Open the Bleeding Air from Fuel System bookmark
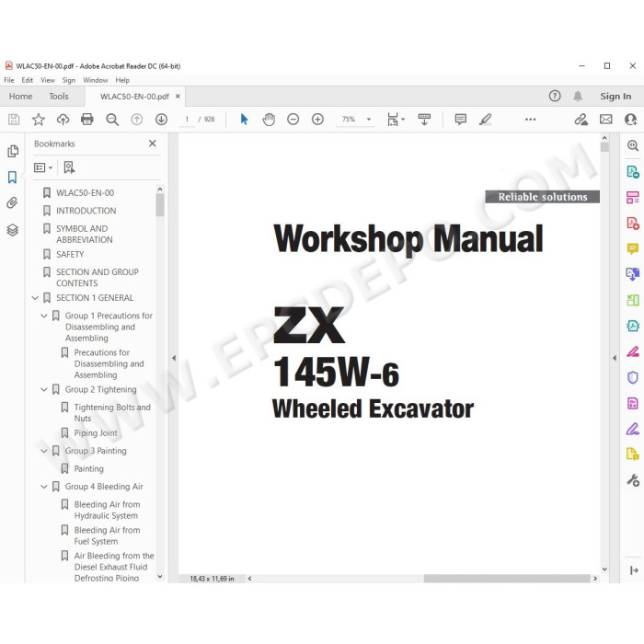 point(107,535)
